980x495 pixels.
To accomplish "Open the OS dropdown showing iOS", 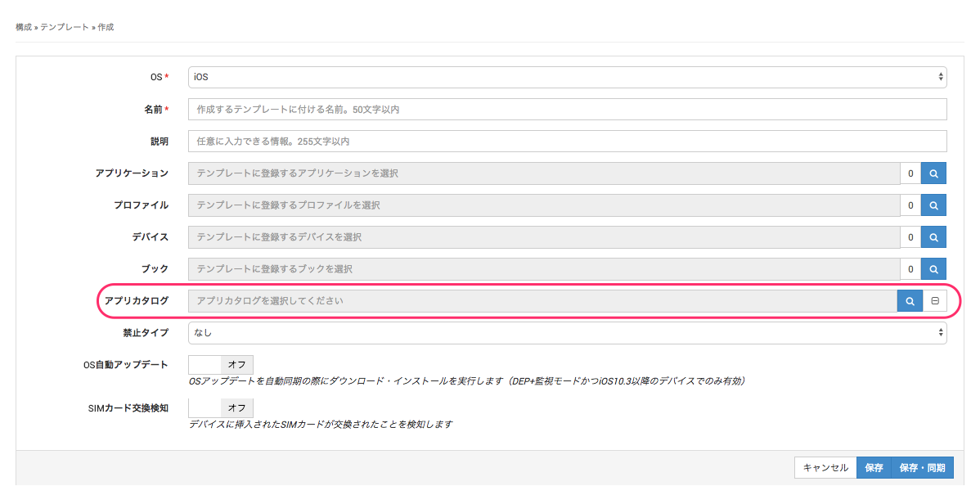I will 567,78.
